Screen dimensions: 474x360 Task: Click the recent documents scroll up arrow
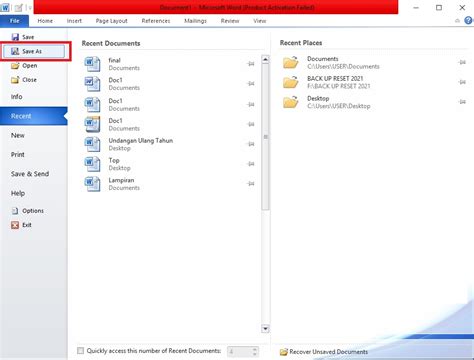click(265, 59)
